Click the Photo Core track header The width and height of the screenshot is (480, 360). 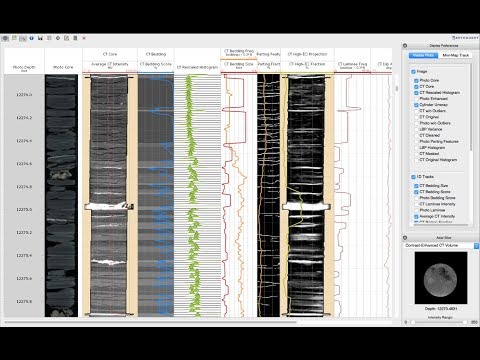[x=63, y=67]
